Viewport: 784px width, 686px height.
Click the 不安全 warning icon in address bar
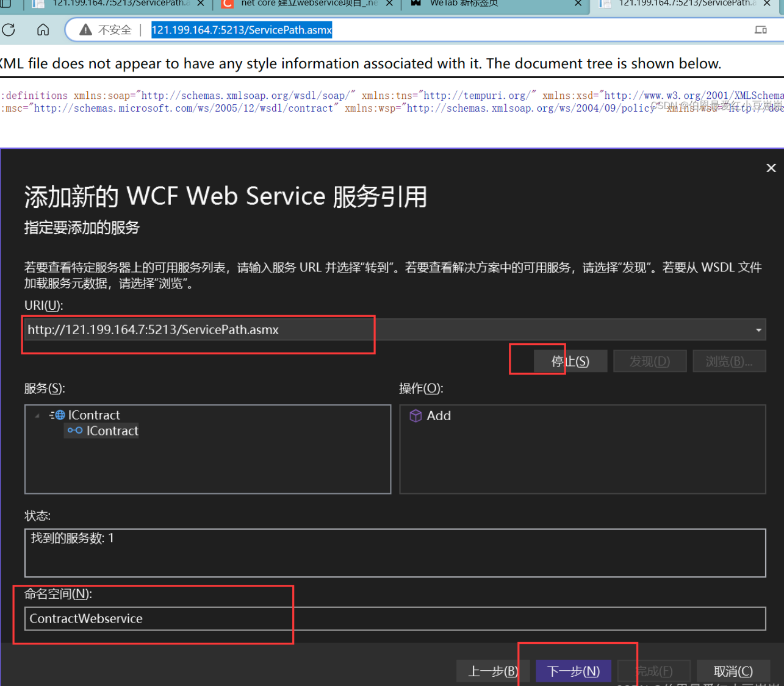click(85, 29)
